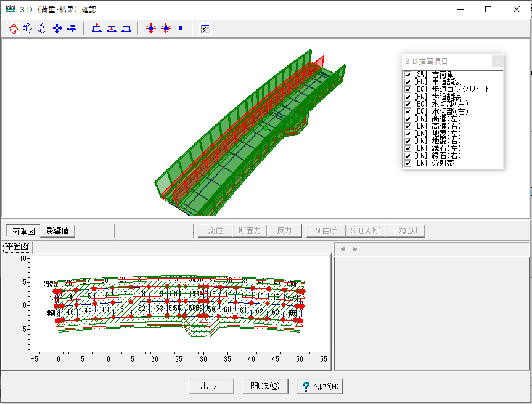Click the shrink node points icon
Viewport: 532px width, 404px height.
tap(166, 28)
